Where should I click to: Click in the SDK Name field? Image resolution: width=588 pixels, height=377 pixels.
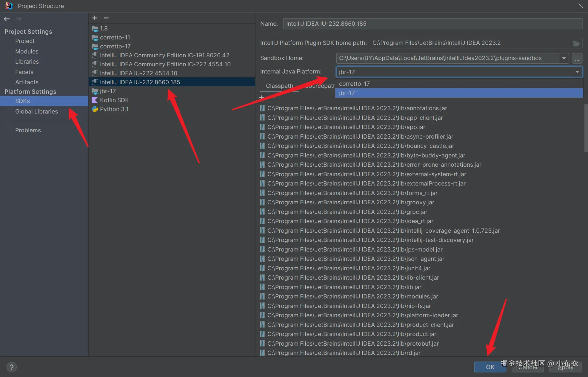click(x=432, y=24)
